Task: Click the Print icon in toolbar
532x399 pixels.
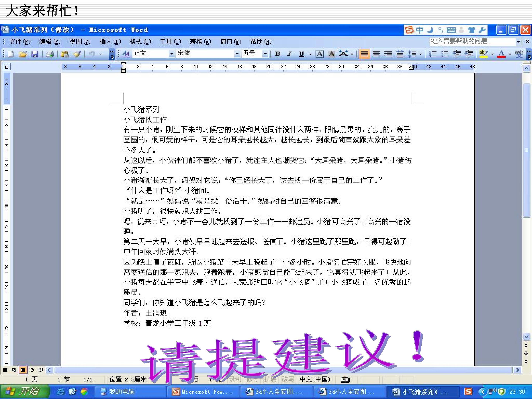Action: pyautogui.click(x=50, y=54)
